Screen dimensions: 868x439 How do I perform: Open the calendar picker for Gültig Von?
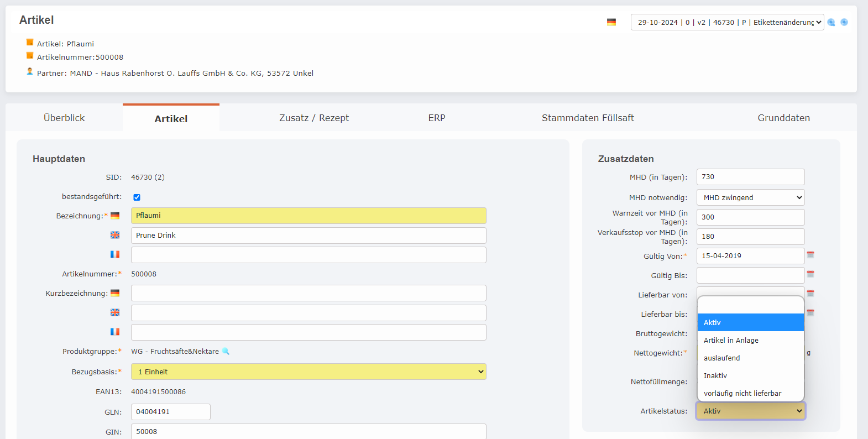(811, 255)
